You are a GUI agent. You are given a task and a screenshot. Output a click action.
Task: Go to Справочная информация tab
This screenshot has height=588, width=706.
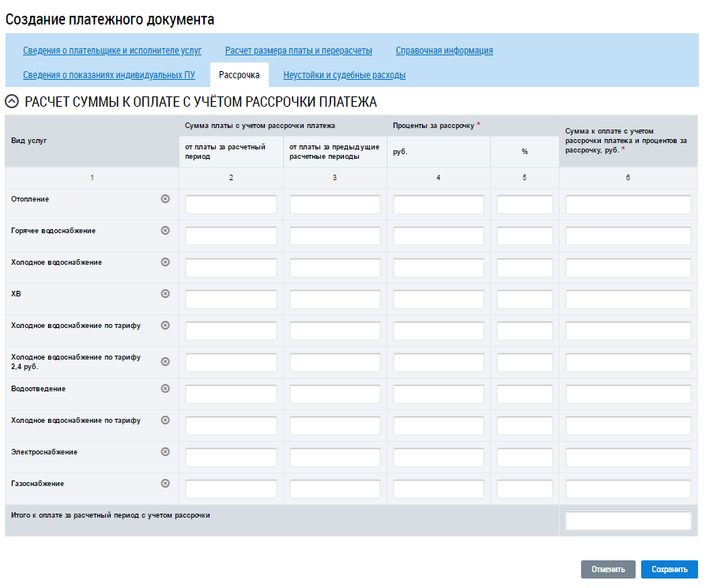coord(444,51)
